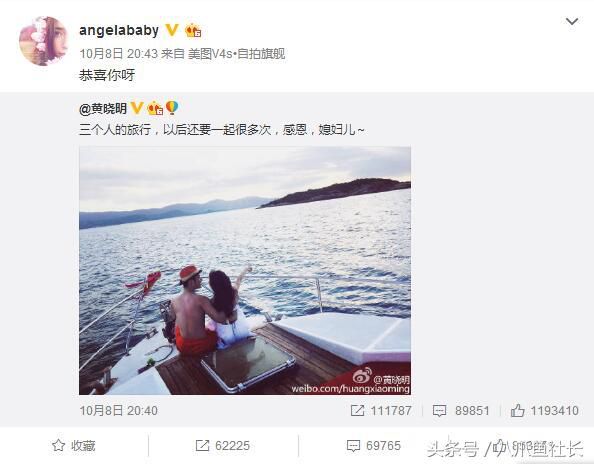Open angelababy's profile avatar
This screenshot has width=594, height=464.
[43, 41]
